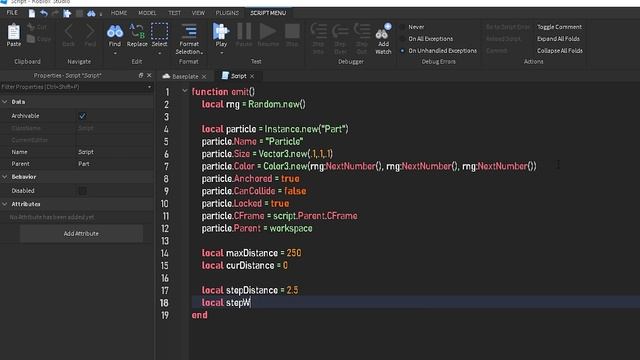The width and height of the screenshot is (640, 360).
Task: Open the Filter Properties dropdown arrow
Action: click(x=149, y=87)
